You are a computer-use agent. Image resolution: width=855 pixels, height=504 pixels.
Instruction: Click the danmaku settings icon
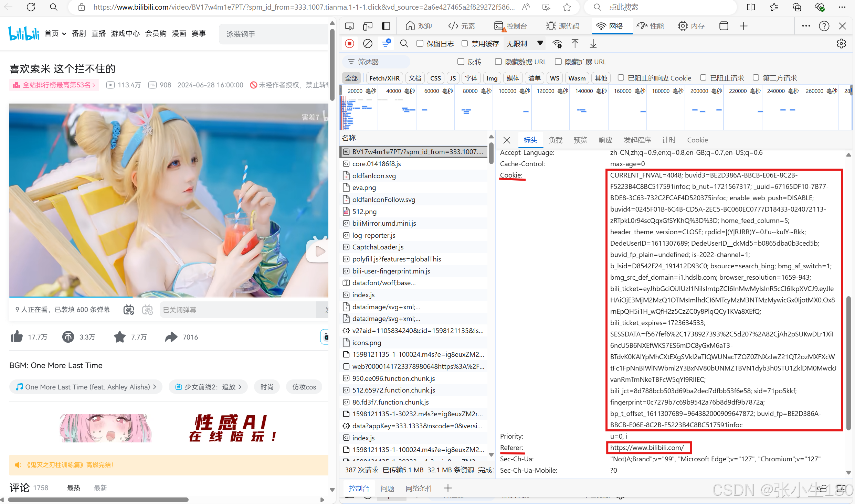(x=147, y=310)
